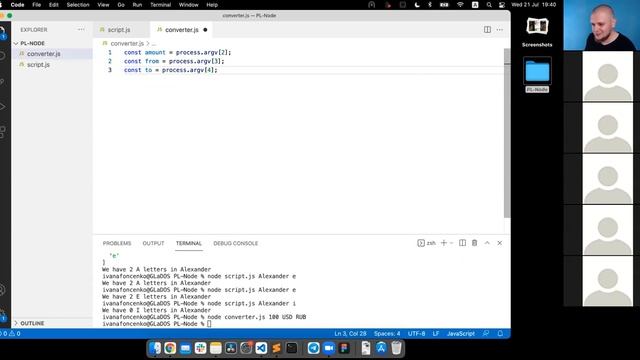The height and width of the screenshot is (360, 640).
Task: Open Zoom from the Dock
Action: (329, 348)
